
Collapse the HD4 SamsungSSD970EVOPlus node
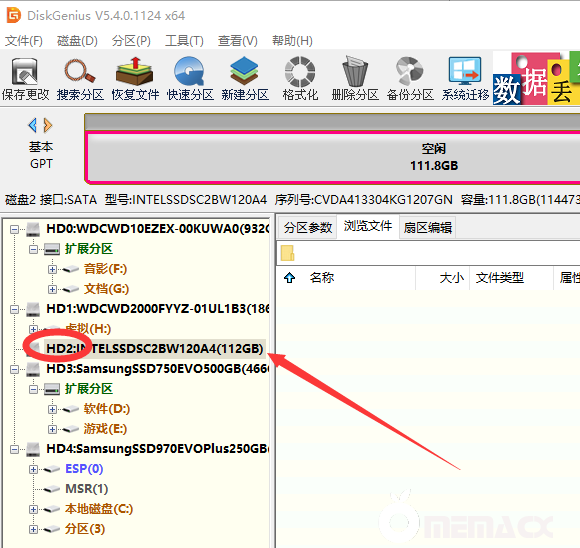click(14, 449)
